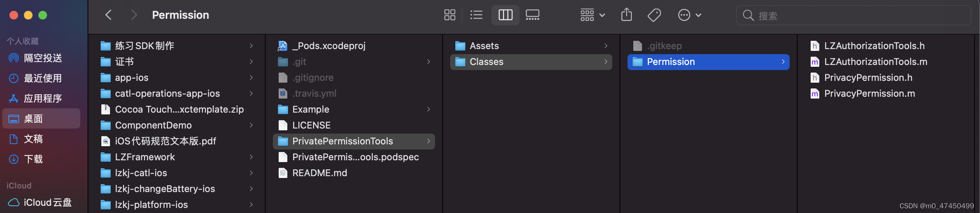Select the LZAuthorizationTools.h file
The width and height of the screenshot is (980, 213).
[x=874, y=46]
